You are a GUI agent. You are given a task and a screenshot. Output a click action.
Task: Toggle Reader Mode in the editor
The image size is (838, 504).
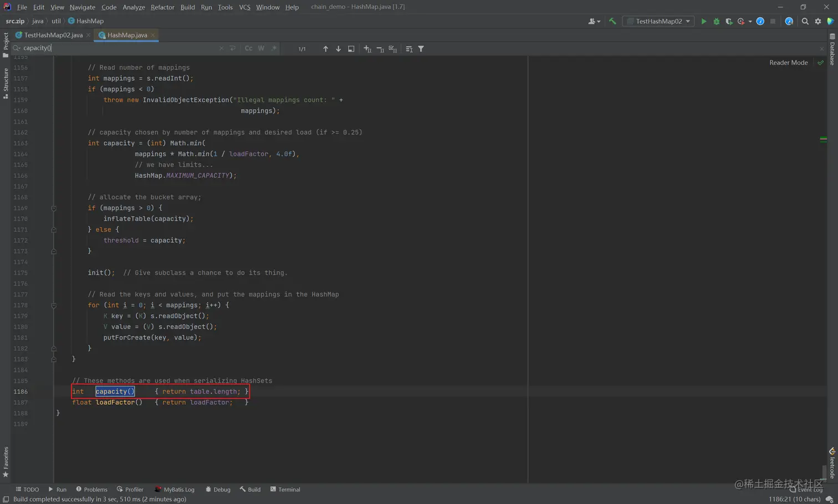pyautogui.click(x=788, y=63)
